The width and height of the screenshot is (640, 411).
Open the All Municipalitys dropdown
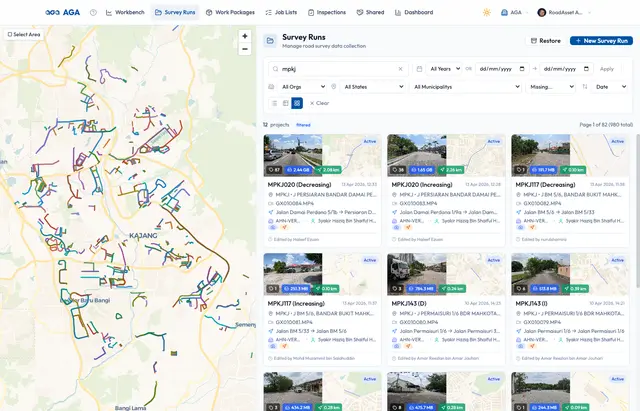pos(466,87)
